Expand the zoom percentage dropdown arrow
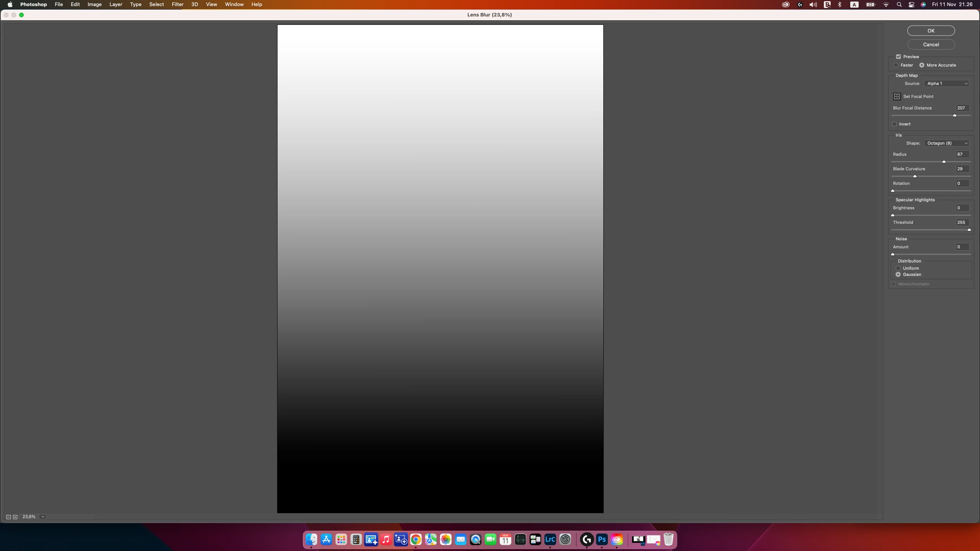 pos(43,517)
